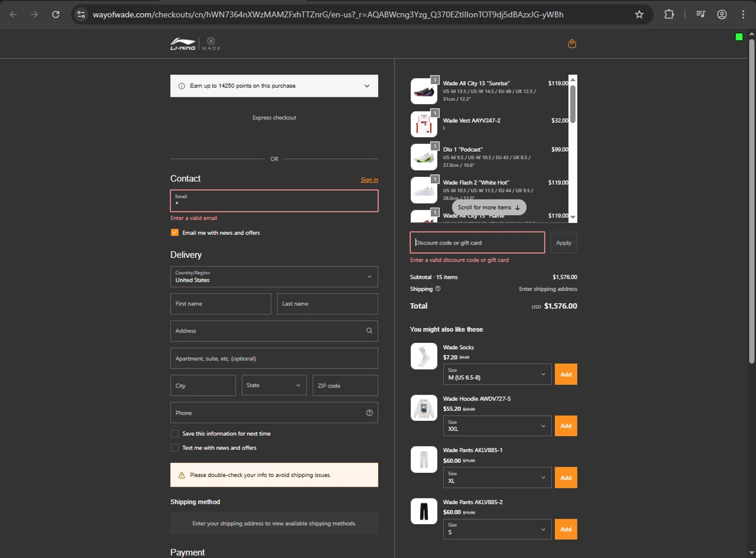The height and width of the screenshot is (558, 756).
Task: Click the Apply discount button
Action: (563, 243)
